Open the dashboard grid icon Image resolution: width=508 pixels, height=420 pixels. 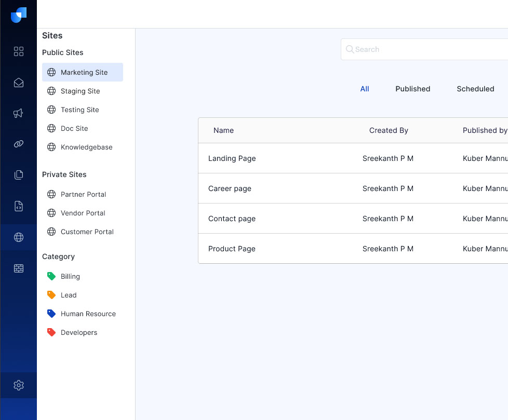click(19, 51)
